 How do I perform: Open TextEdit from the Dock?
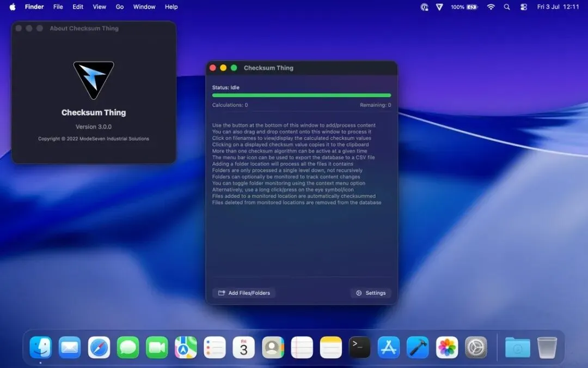point(302,347)
